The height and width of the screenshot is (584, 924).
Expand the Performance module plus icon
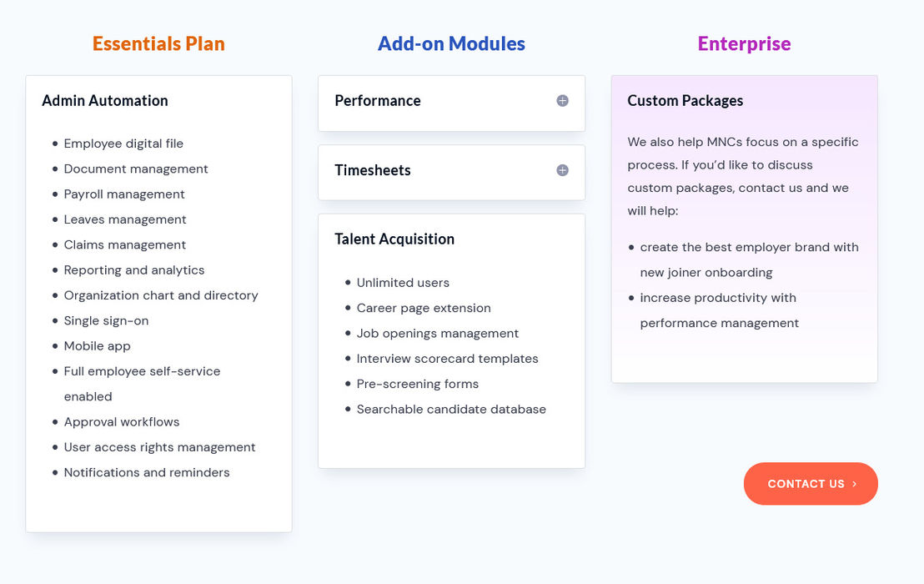(562, 101)
